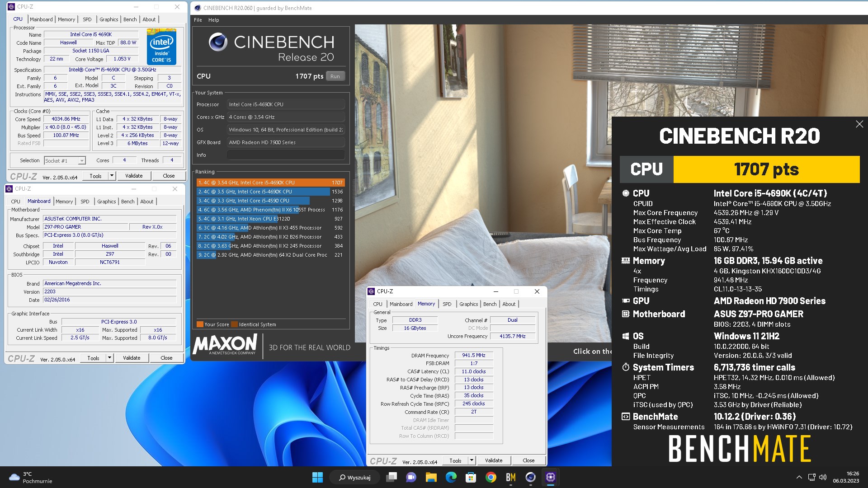Click Validate in top CPU-Z window
Screen dimensions: 868x488
click(x=134, y=176)
